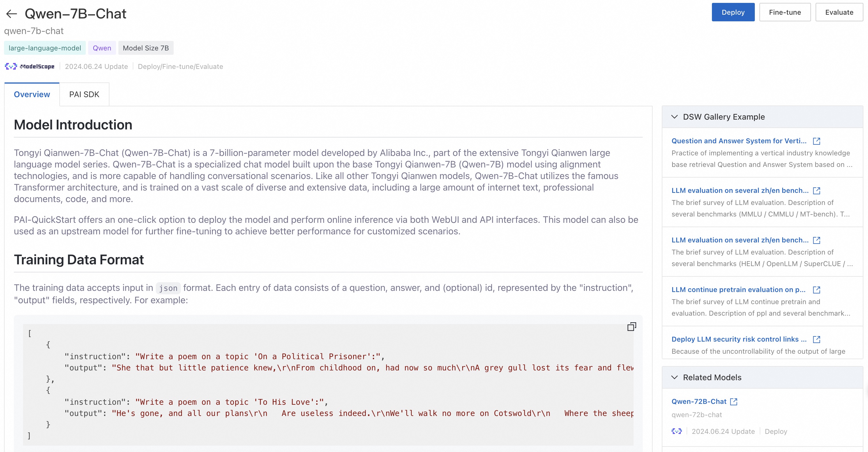Viewport: 868px width, 452px height.
Task: Click the Evaluate button
Action: coord(839,12)
